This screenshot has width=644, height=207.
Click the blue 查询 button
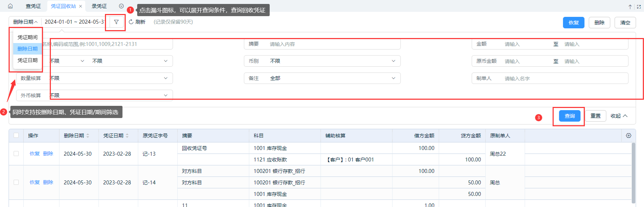coord(570,116)
